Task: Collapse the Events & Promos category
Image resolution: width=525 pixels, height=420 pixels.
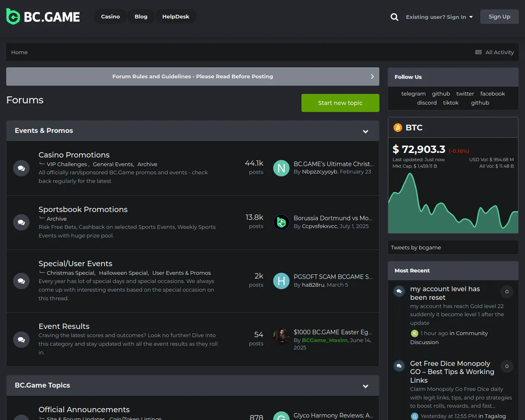Action: pyautogui.click(x=365, y=131)
